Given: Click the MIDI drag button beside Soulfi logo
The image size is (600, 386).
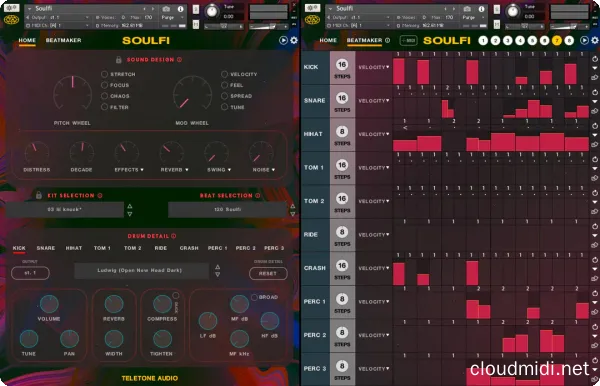Looking at the screenshot, I should coord(408,40).
